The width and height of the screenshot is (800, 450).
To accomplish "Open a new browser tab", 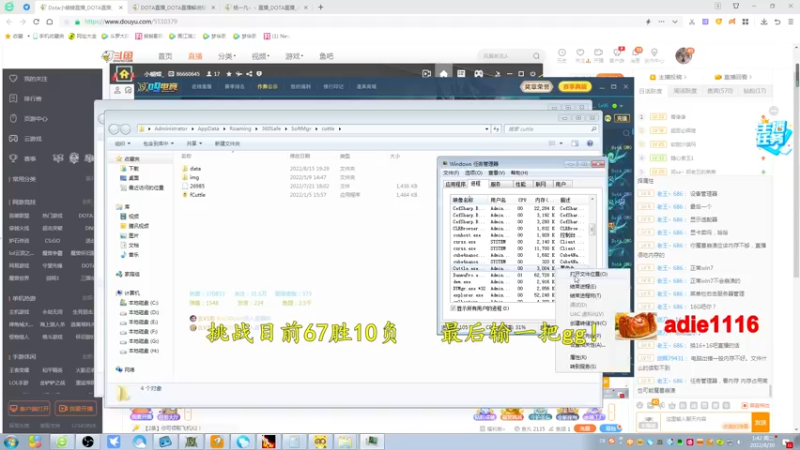I will point(320,7).
